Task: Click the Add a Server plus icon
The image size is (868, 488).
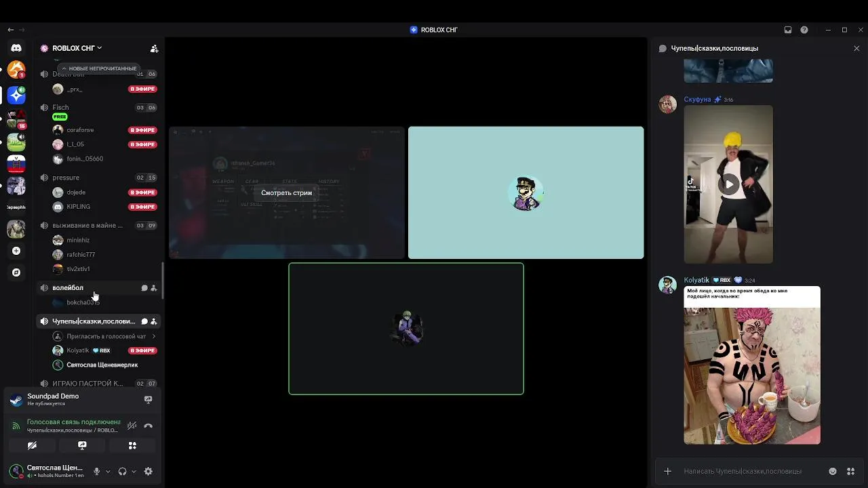Action: [x=16, y=251]
